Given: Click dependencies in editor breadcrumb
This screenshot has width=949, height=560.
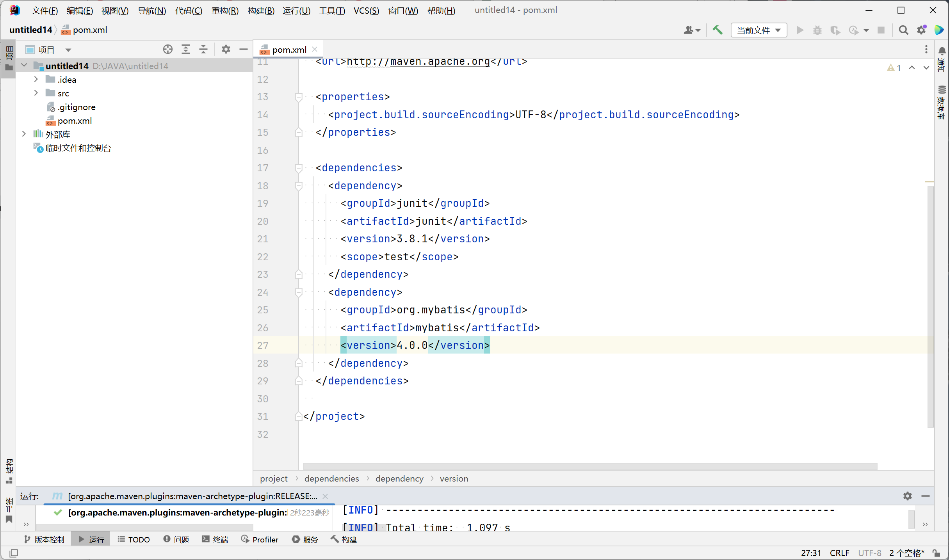Looking at the screenshot, I should (x=331, y=478).
